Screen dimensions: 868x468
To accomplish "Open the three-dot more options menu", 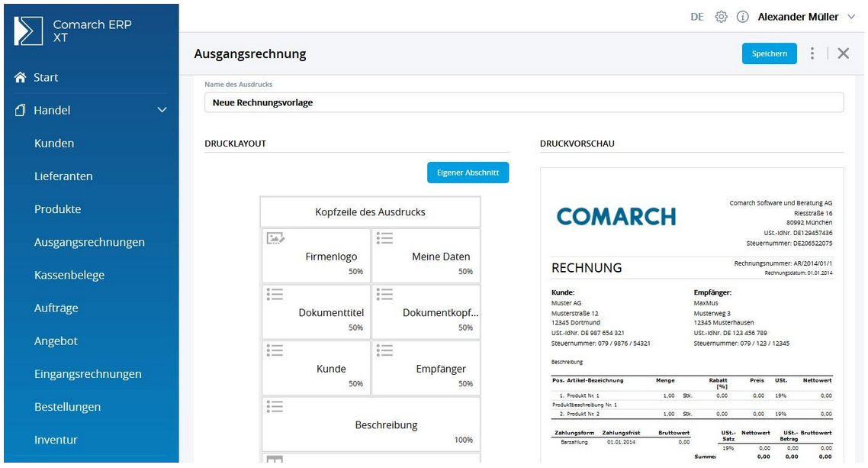I will point(812,53).
